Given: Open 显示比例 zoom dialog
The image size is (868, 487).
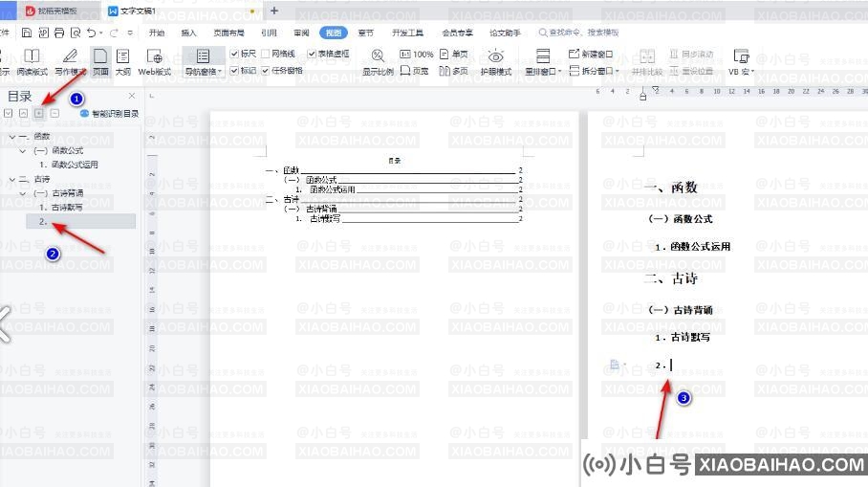Looking at the screenshot, I should point(378,62).
